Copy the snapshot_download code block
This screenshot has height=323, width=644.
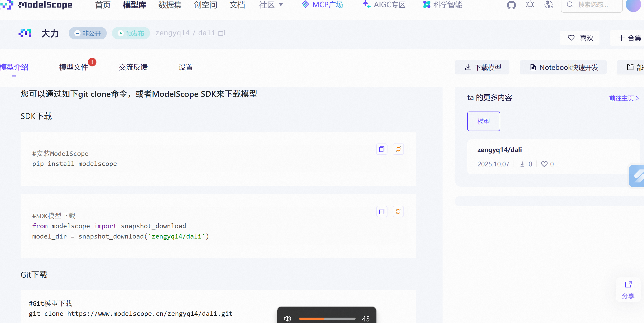coord(382,211)
